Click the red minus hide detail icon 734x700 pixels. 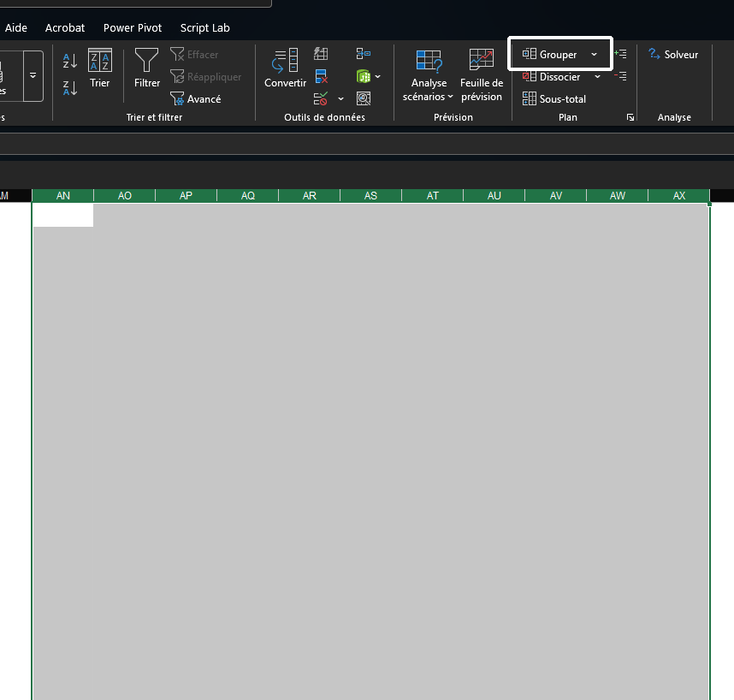point(621,76)
